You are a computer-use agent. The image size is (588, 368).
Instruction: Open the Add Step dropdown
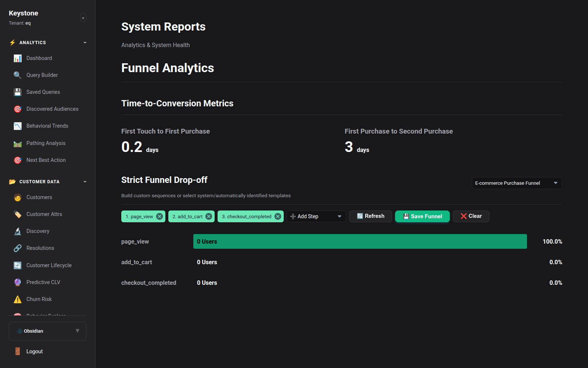[316, 216]
